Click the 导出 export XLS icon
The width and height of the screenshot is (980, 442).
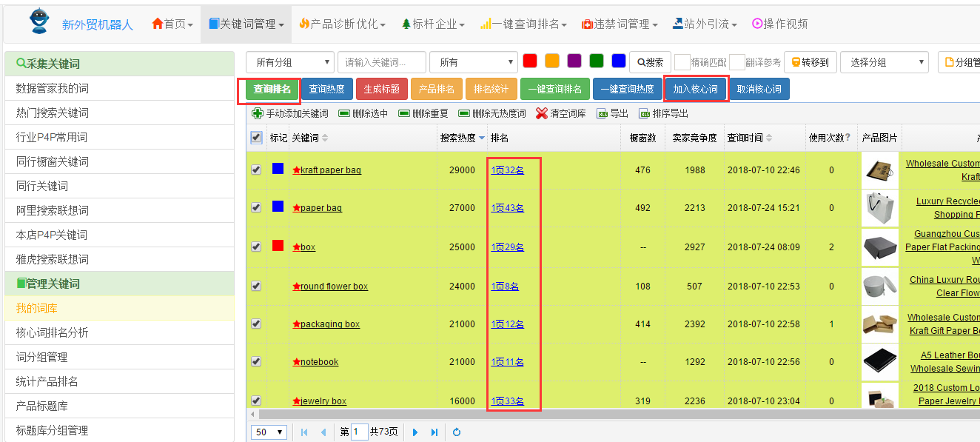tap(602, 113)
